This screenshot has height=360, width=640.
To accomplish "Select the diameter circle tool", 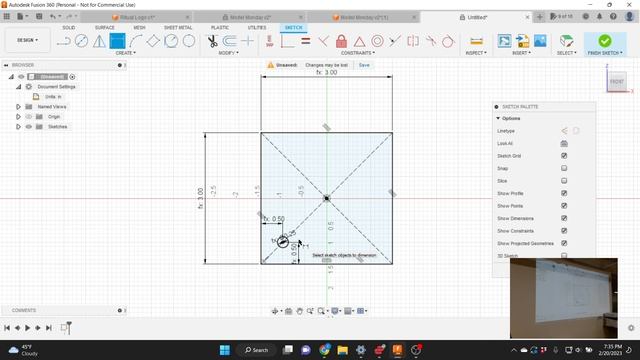I will (x=81, y=41).
